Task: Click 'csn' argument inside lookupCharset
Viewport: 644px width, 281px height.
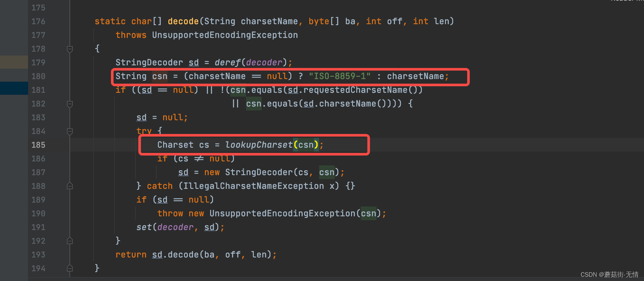Action: pyautogui.click(x=306, y=145)
